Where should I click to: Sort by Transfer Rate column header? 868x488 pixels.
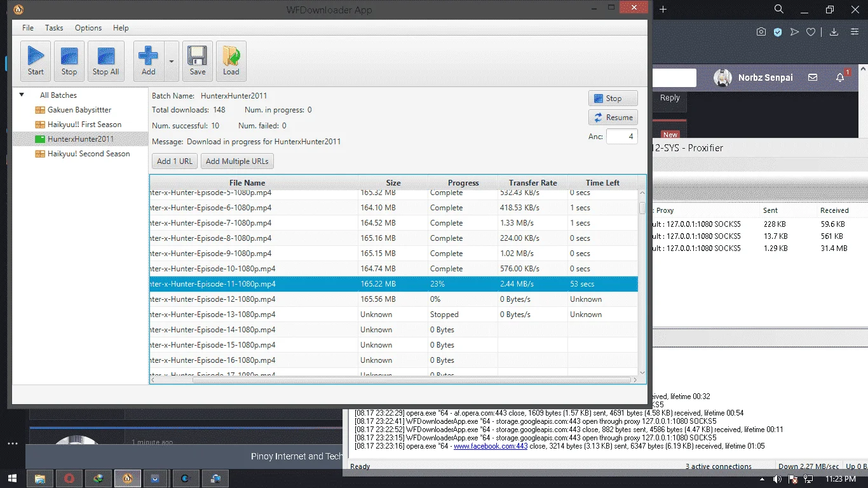click(x=532, y=183)
